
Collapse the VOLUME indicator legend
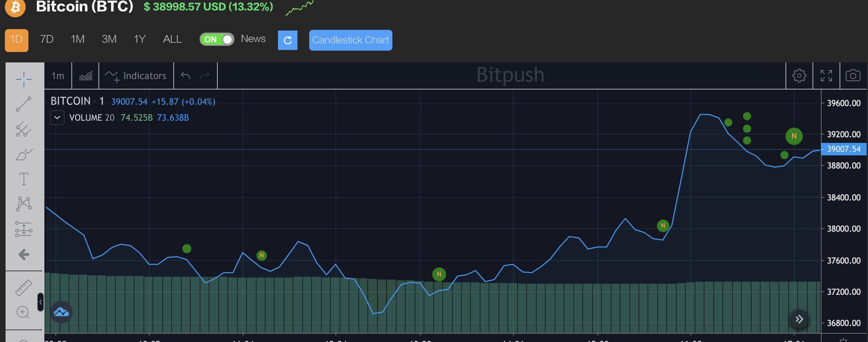click(57, 118)
